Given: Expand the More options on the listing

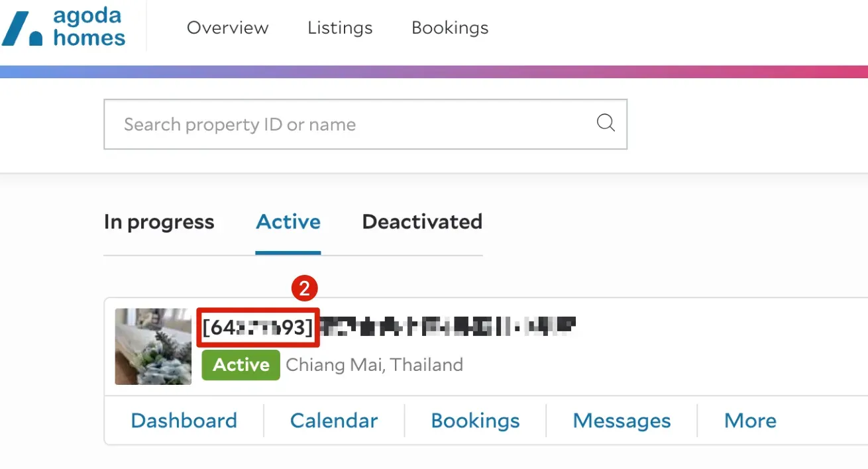Looking at the screenshot, I should [750, 421].
